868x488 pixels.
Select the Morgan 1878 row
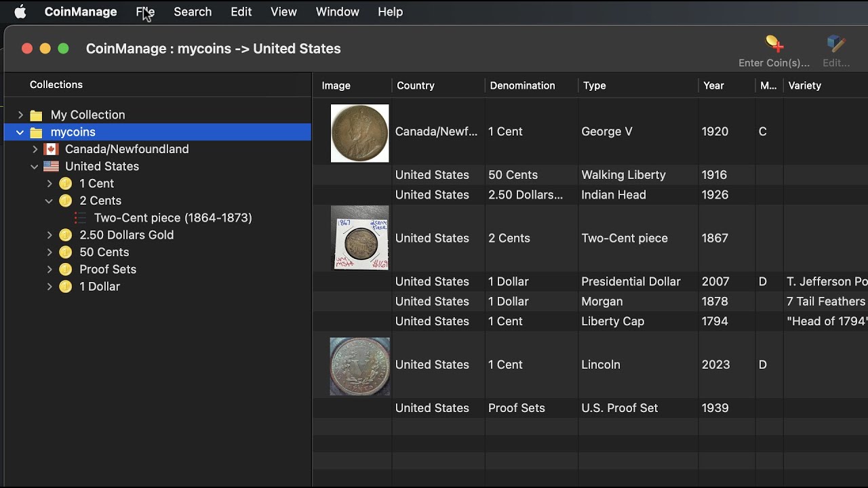(590, 301)
